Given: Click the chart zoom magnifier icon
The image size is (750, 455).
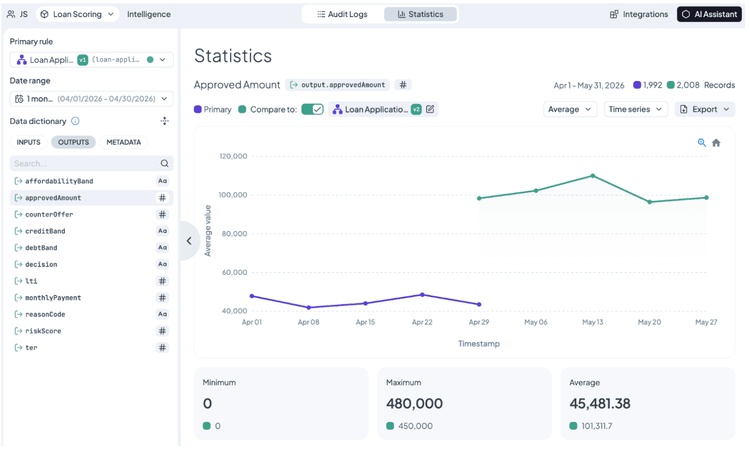Looking at the screenshot, I should click(702, 143).
